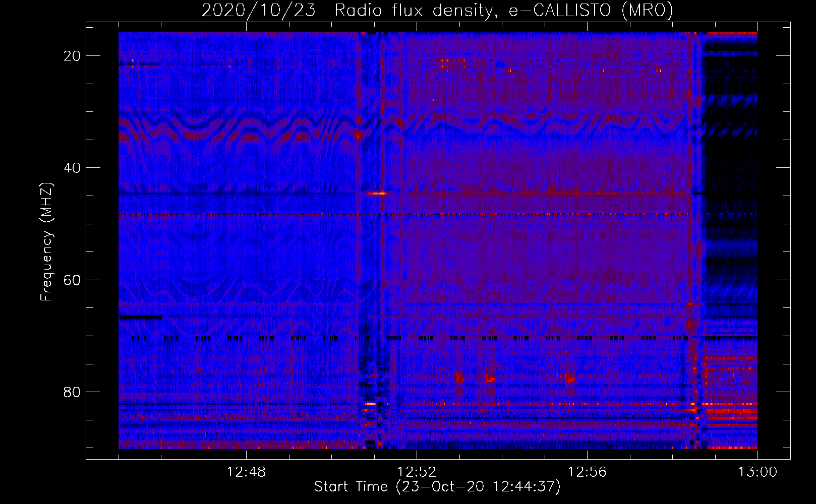The image size is (816, 504).
Task: Click the 60 MHz frequency tick label
Action: [x=73, y=280]
